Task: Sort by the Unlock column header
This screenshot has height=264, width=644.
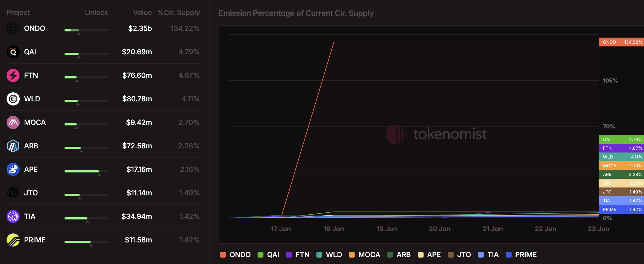Action: [96, 13]
